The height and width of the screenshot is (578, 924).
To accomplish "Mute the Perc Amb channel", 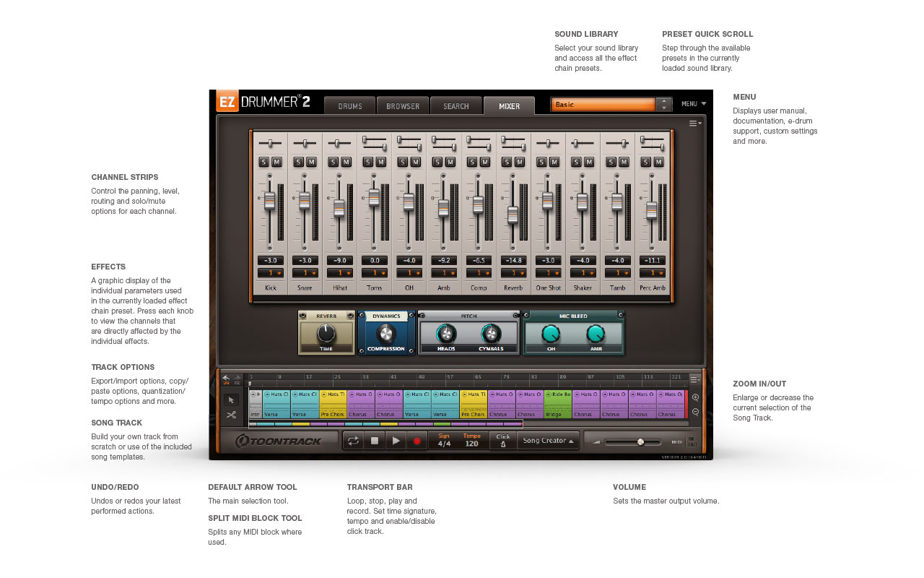I will pos(658,162).
